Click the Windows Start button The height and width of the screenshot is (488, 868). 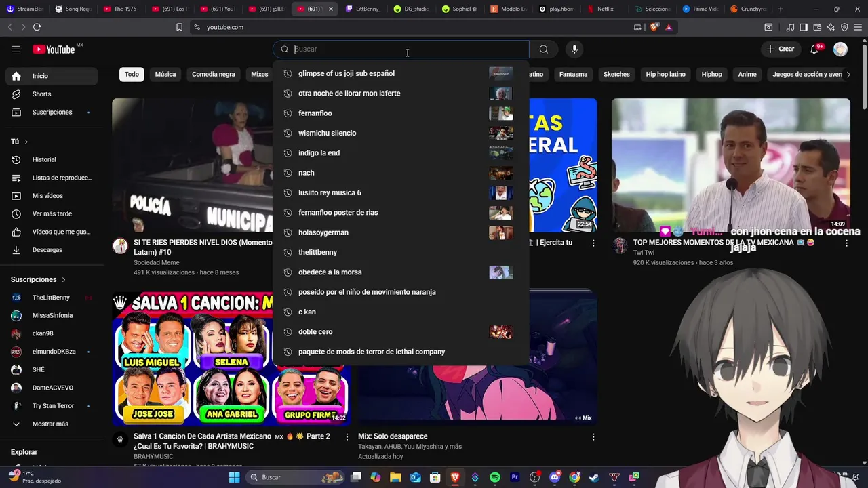235,477
